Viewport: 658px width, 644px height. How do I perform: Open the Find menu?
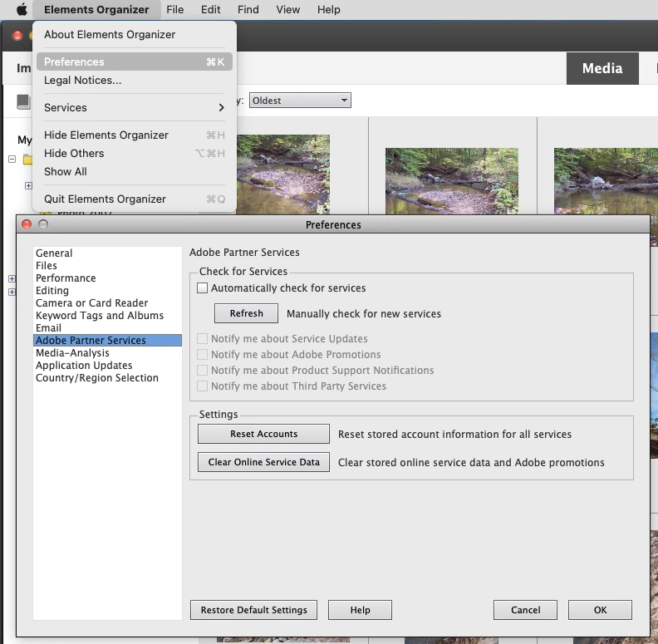pyautogui.click(x=248, y=9)
